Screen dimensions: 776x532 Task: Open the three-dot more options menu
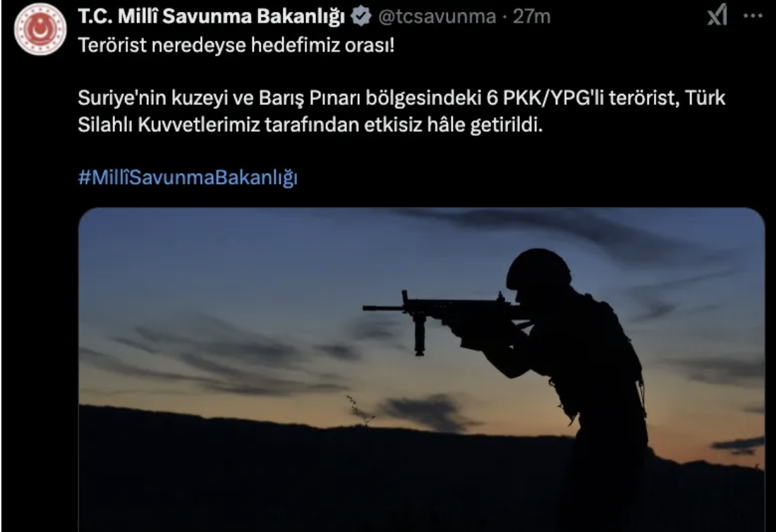pyautogui.click(x=753, y=16)
